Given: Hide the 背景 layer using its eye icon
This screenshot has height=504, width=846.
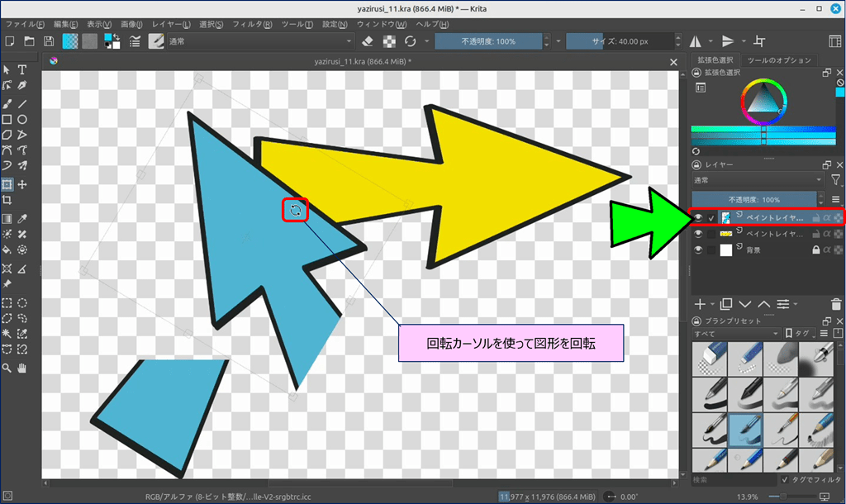Looking at the screenshot, I should point(698,250).
